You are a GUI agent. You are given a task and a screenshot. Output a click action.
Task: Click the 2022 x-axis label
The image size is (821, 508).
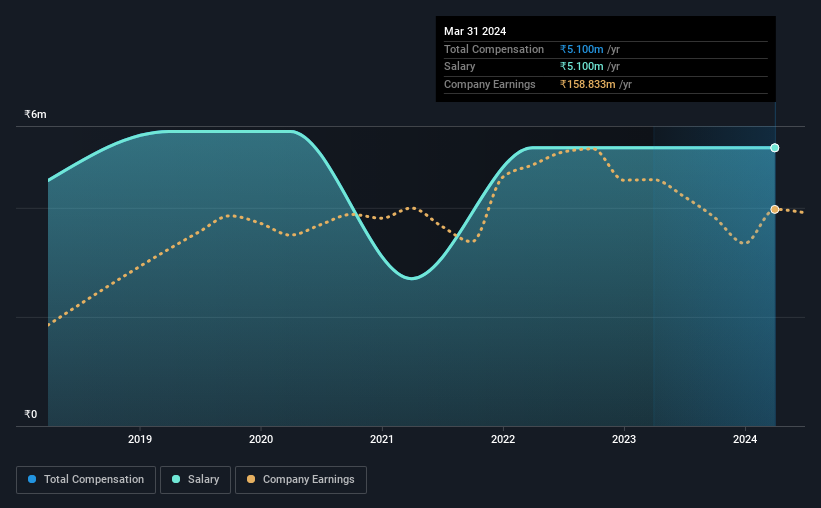coord(503,439)
